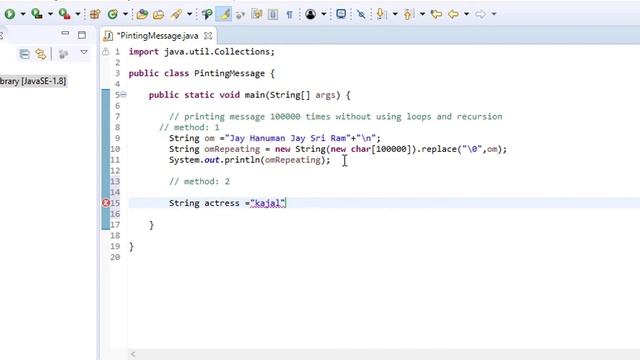Image resolution: width=640 pixels, height=360 pixels.
Task: Close the PintingMessage.java tab
Action: click(x=208, y=36)
